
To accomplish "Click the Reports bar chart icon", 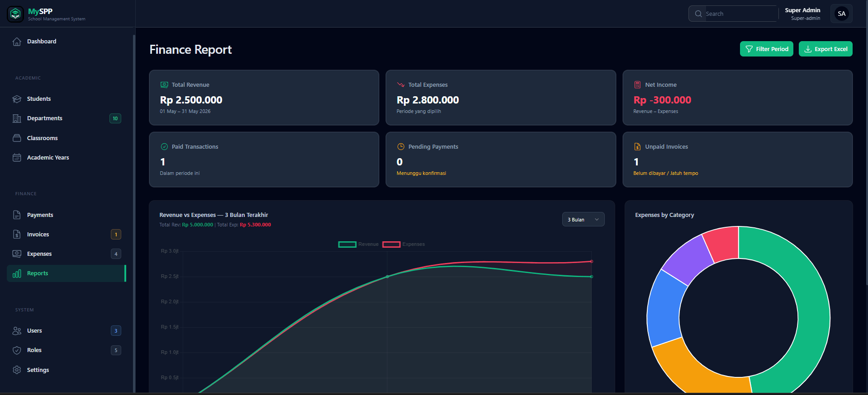I will click(x=17, y=273).
